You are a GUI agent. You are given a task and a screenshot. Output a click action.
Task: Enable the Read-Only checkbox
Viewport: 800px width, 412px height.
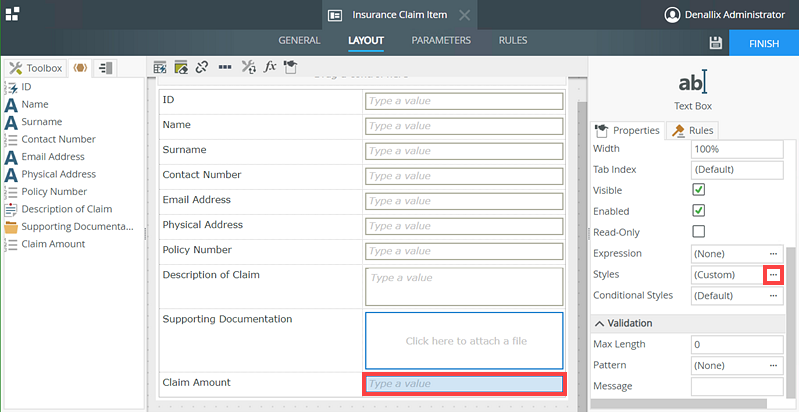[x=699, y=232]
